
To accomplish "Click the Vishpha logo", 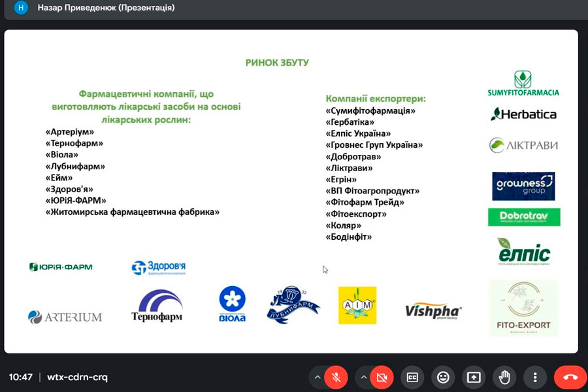I will click(433, 312).
